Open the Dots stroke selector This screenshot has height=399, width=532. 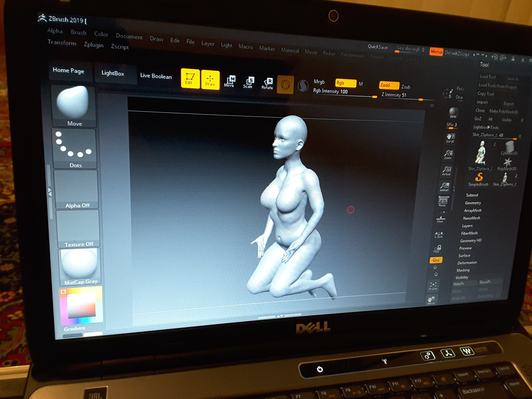74,149
